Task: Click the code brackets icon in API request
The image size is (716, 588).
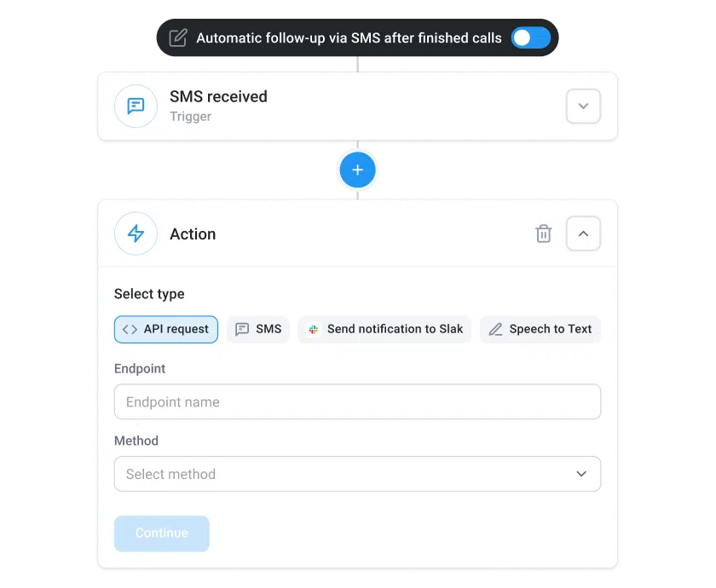Action: [x=130, y=330]
